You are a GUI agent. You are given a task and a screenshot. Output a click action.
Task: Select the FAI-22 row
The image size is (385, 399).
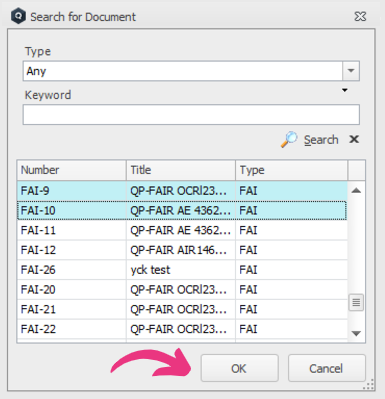pyautogui.click(x=182, y=329)
